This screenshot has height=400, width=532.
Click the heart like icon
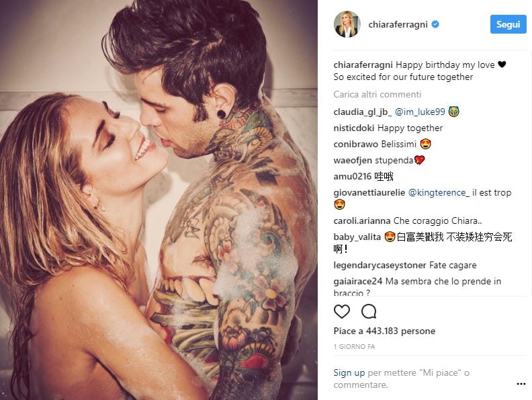coord(342,311)
